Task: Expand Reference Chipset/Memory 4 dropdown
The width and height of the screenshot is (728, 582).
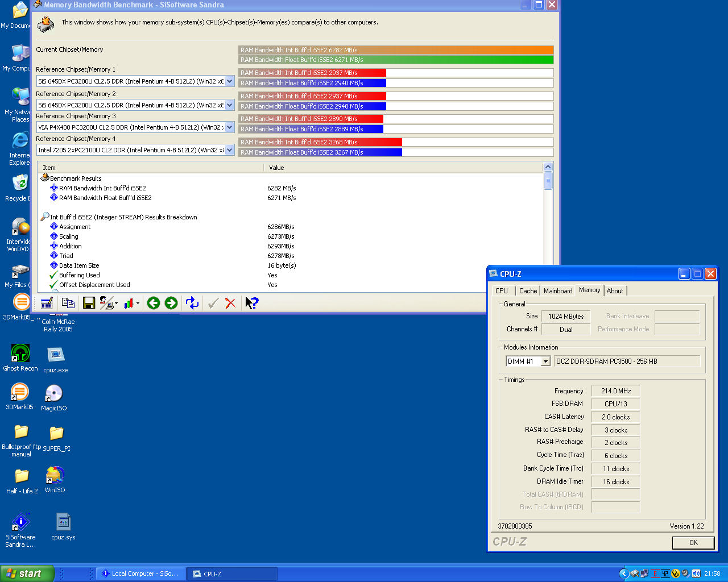Action: click(229, 150)
